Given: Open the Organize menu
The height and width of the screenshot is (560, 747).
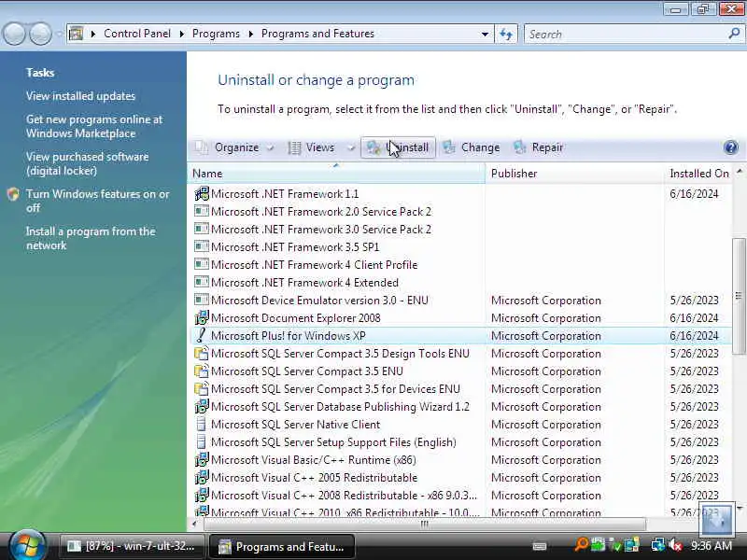Looking at the screenshot, I should (x=235, y=147).
